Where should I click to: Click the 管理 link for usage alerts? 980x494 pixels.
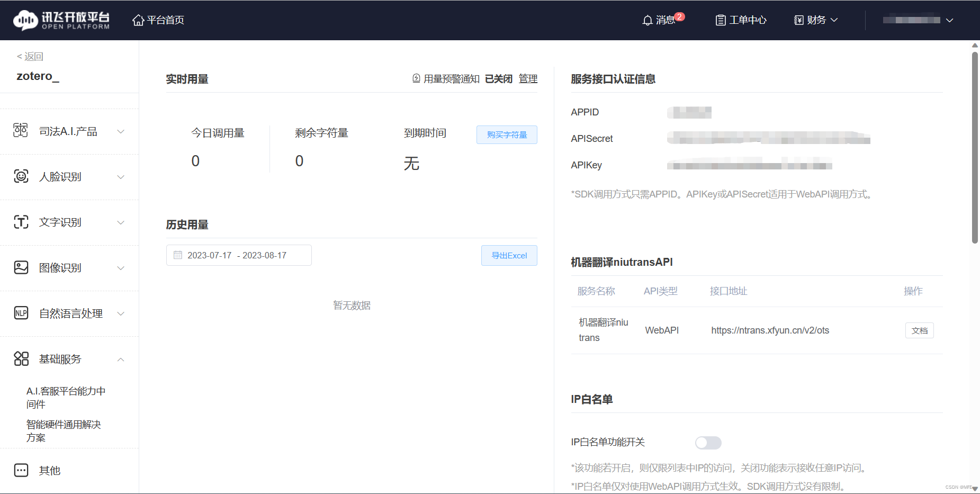[x=528, y=78]
